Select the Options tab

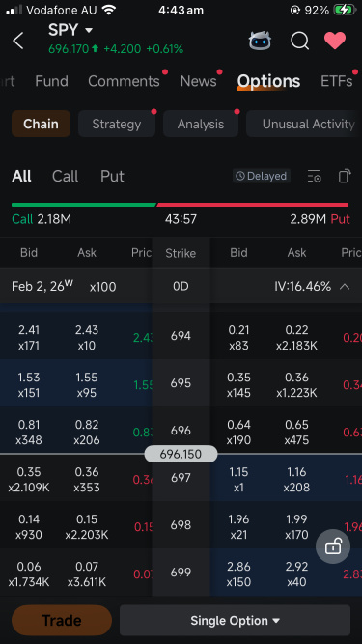(x=268, y=81)
